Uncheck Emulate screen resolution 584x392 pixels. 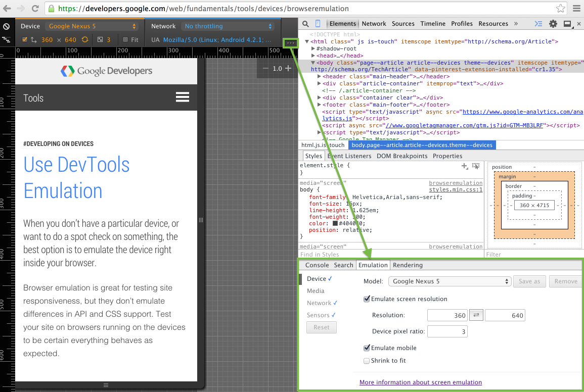point(367,299)
